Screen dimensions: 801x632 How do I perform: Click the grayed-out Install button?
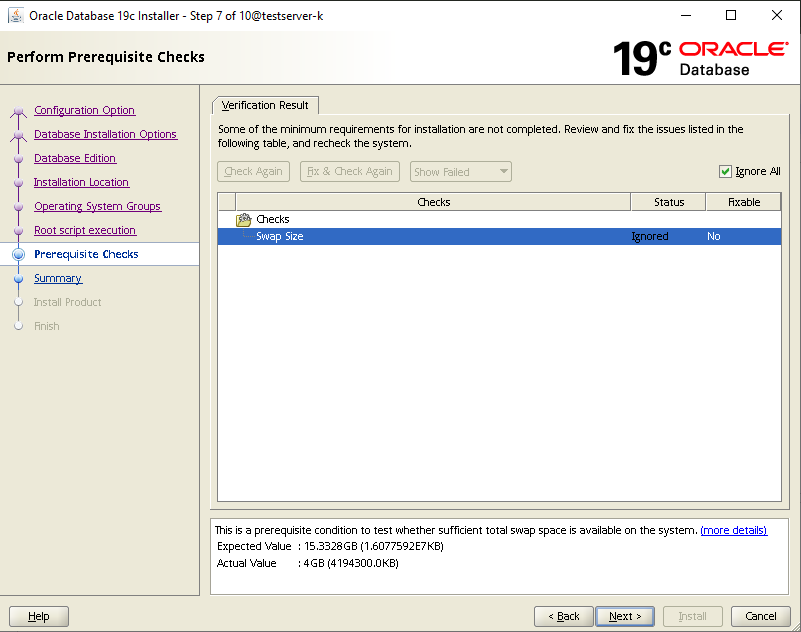tap(693, 616)
